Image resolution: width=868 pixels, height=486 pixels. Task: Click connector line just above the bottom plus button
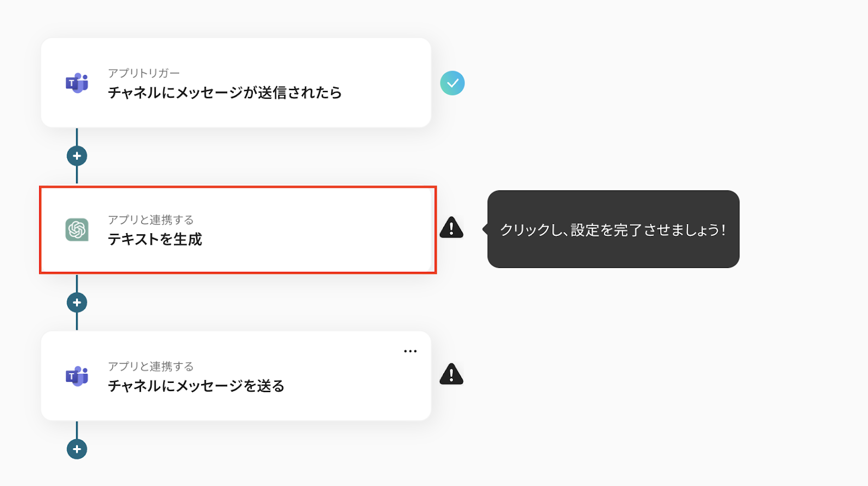77,430
